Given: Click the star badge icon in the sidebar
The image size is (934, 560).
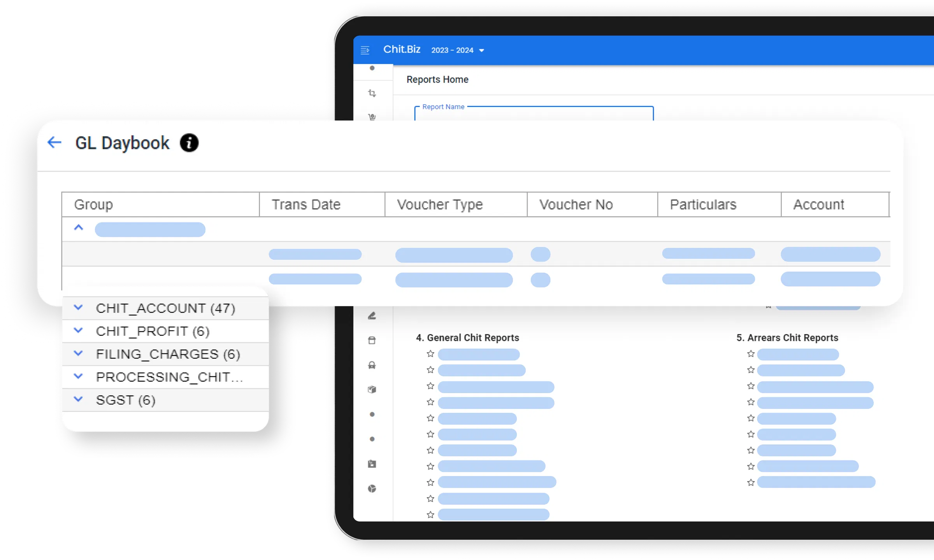Looking at the screenshot, I should coord(372,464).
